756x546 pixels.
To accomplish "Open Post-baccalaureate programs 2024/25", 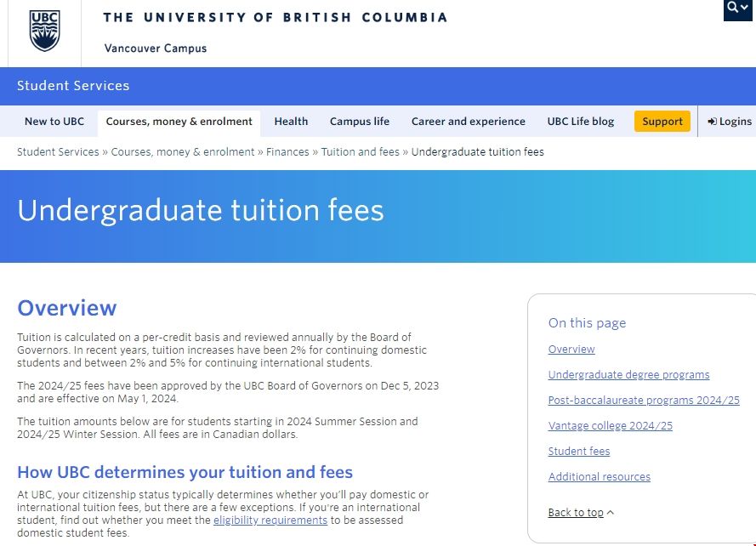I will click(x=643, y=400).
